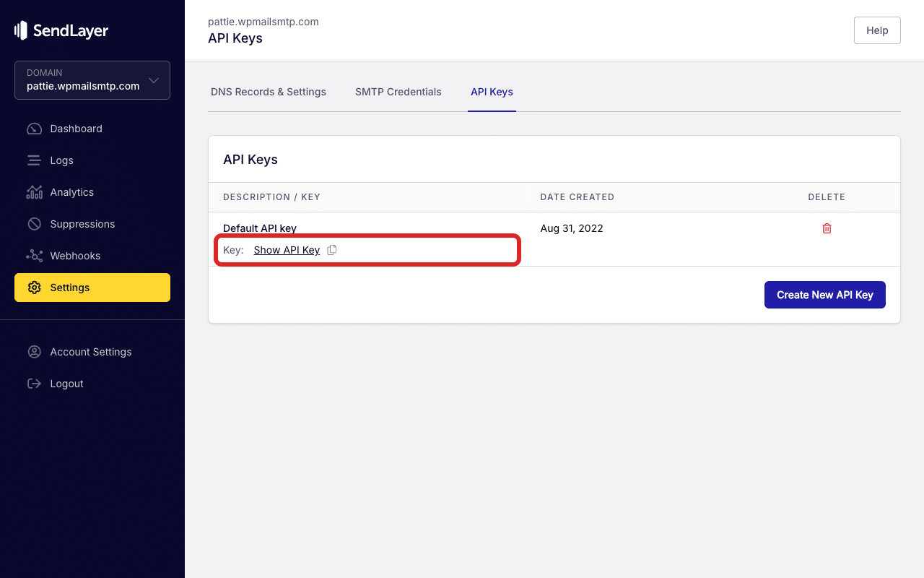This screenshot has height=578, width=924.
Task: Click the Delete column header
Action: click(827, 197)
